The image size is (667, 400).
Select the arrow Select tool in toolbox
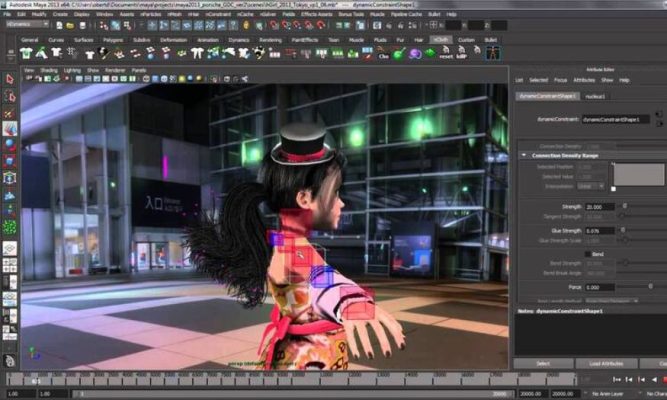[9, 78]
